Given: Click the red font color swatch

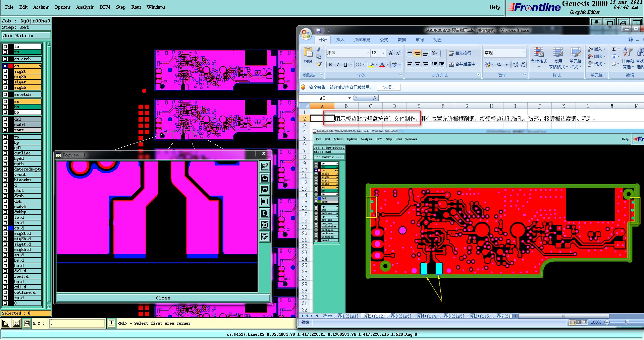Looking at the screenshot, I should (x=382, y=64).
